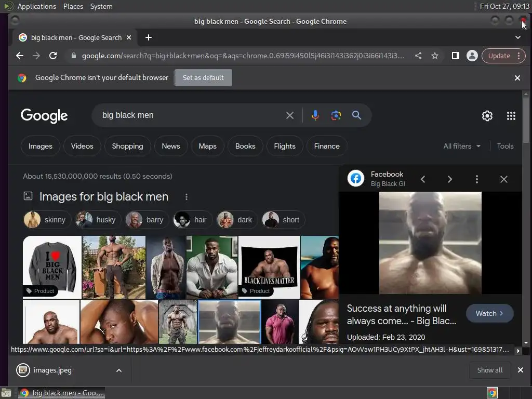Screen dimensions: 532x399
Task: Click the magnifier search button
Action: coord(356,115)
